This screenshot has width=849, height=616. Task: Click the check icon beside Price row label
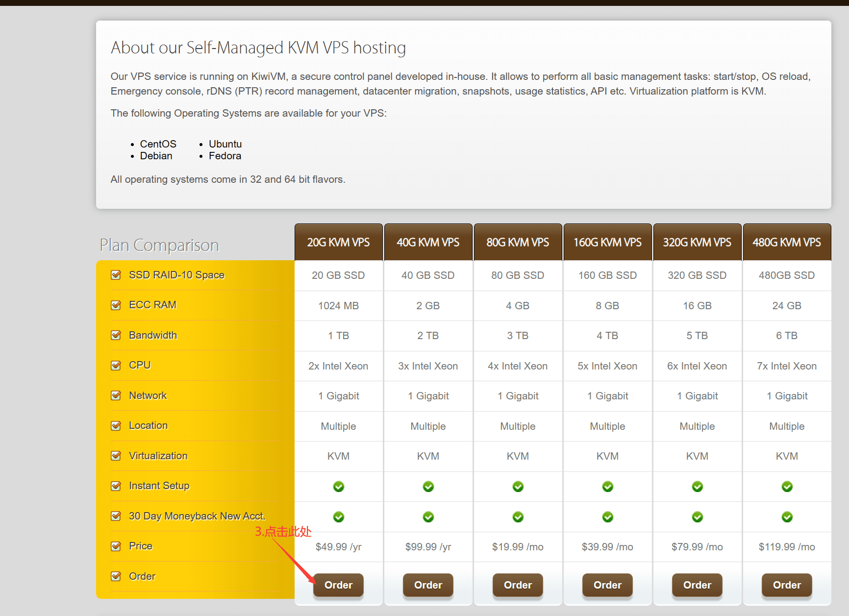pyautogui.click(x=116, y=546)
